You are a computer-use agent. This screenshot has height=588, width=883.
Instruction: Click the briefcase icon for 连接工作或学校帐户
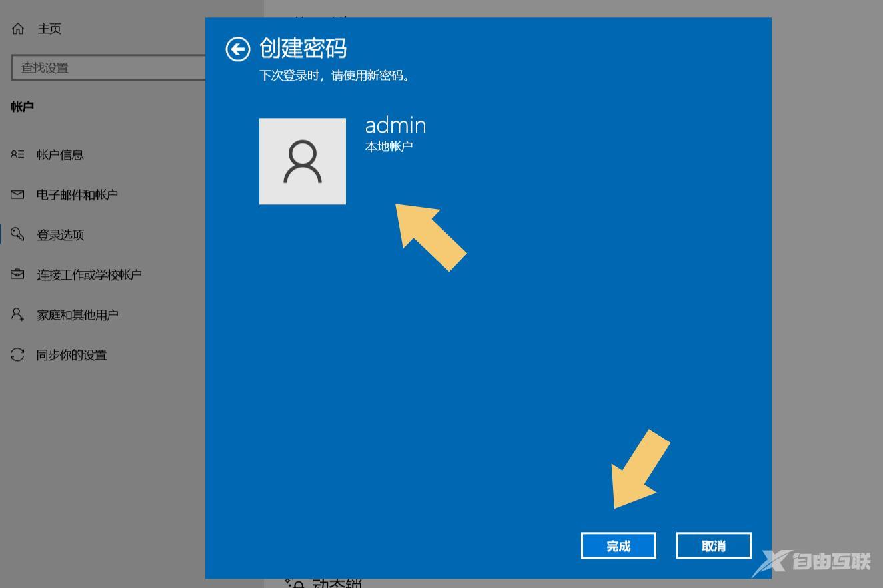(x=17, y=274)
